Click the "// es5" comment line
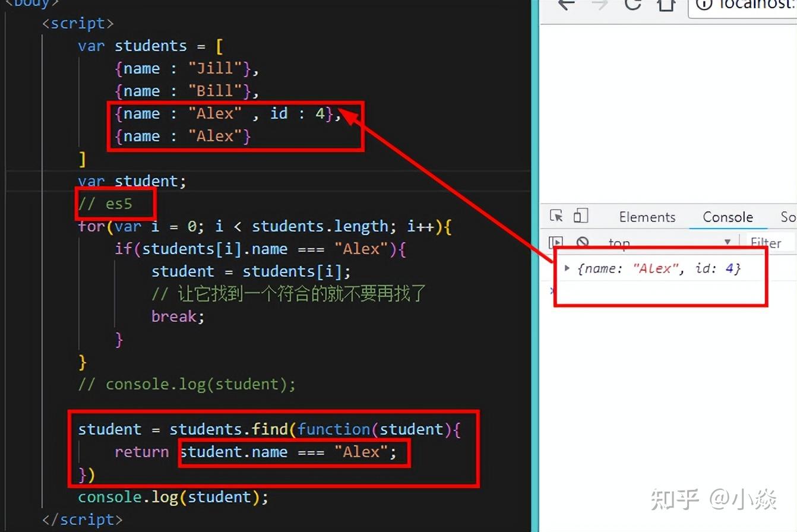The width and height of the screenshot is (797, 532). 105,204
